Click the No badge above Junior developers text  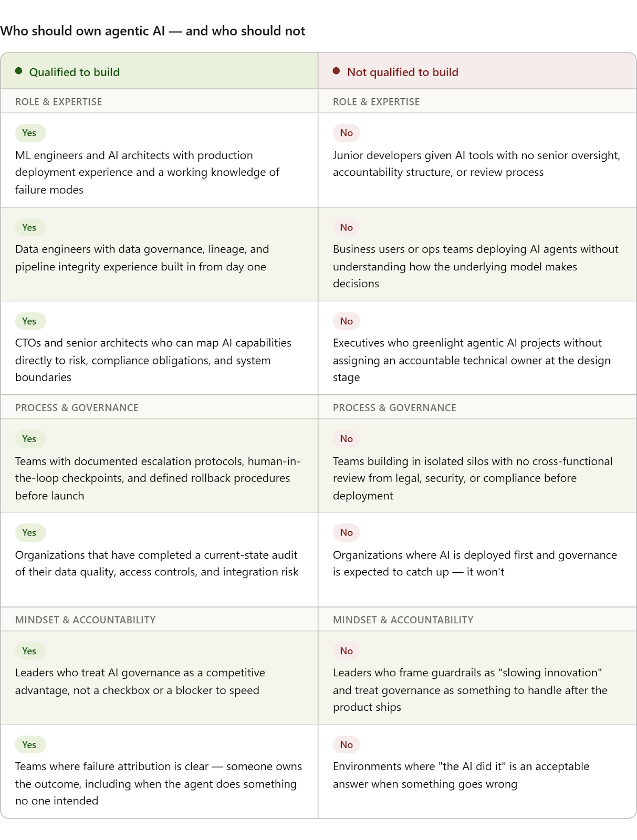(x=346, y=133)
